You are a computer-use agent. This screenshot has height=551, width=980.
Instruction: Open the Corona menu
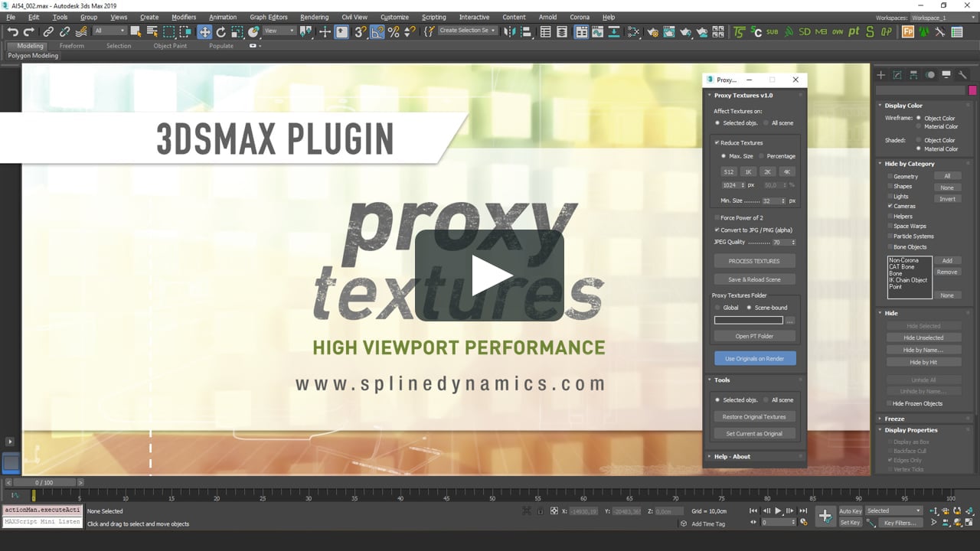(580, 17)
